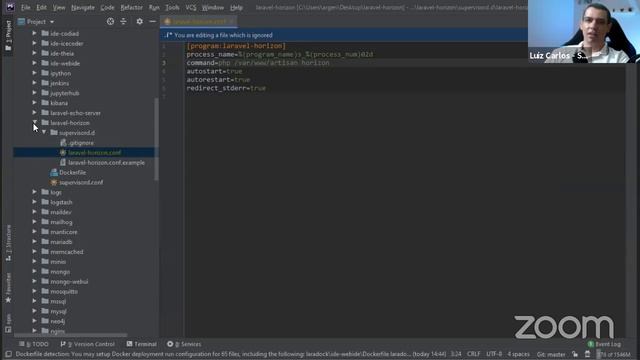
Task: Open the VCS menu
Action: (191, 7)
